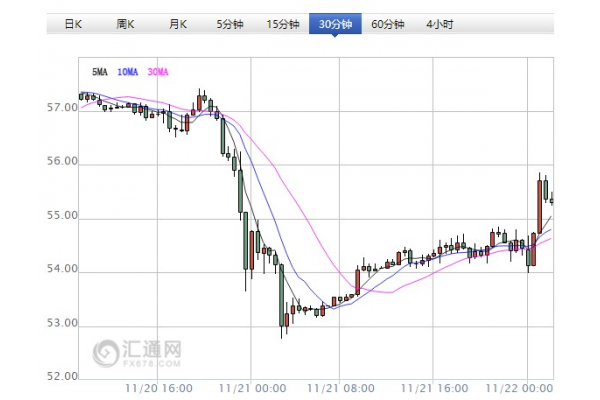Select the 15分钟 interval tab

click(283, 24)
